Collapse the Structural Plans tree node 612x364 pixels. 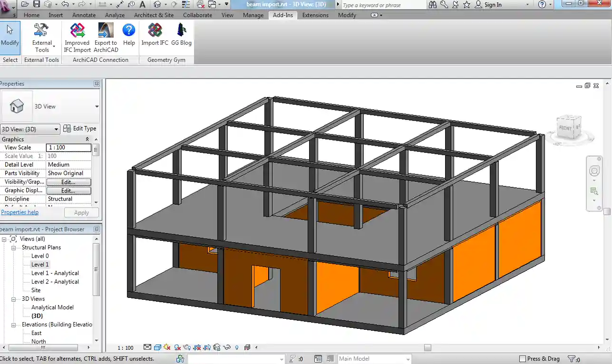point(14,247)
